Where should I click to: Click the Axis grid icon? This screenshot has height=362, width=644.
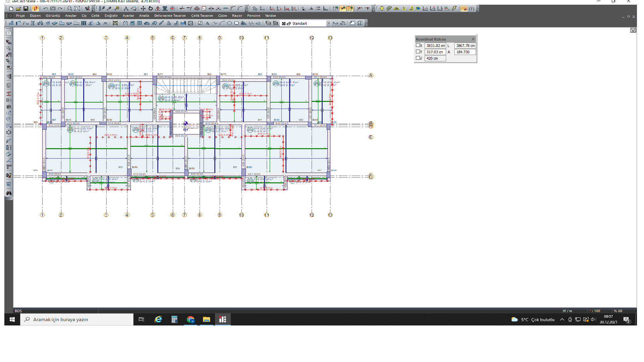[140, 23]
